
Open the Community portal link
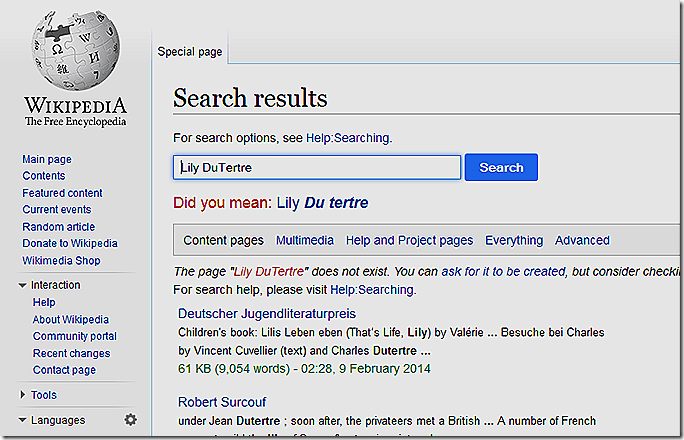coord(75,336)
